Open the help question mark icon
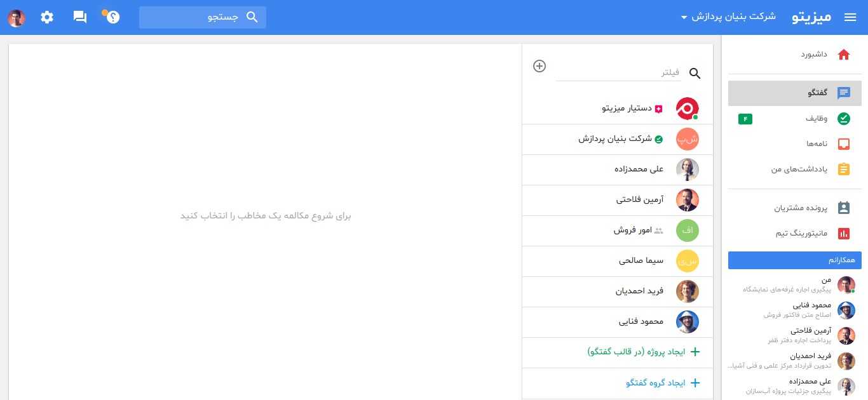The width and height of the screenshot is (868, 400). 113,17
